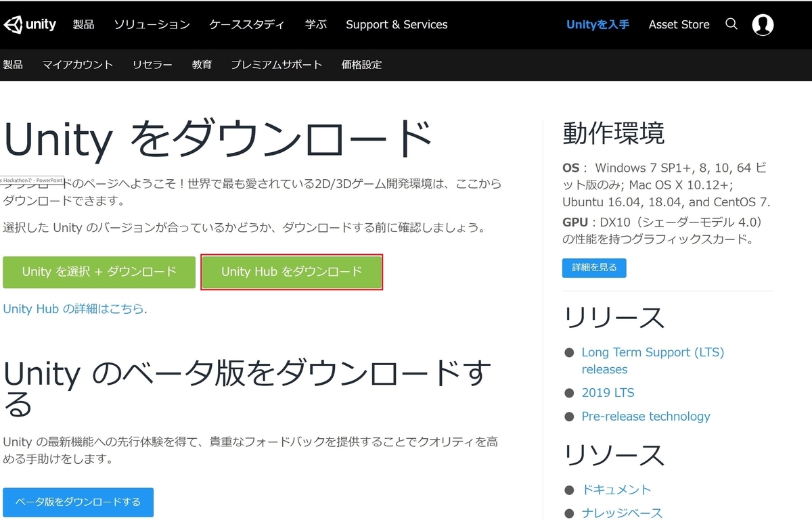Open the 2019 LTS link
The height and width of the screenshot is (520, 812).
point(608,393)
